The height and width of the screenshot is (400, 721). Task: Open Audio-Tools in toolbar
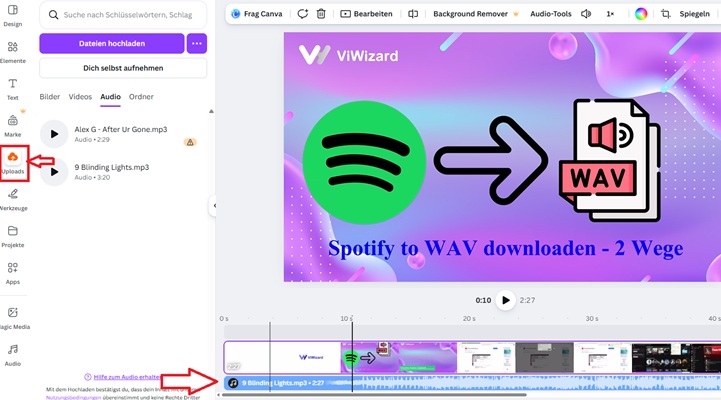550,14
